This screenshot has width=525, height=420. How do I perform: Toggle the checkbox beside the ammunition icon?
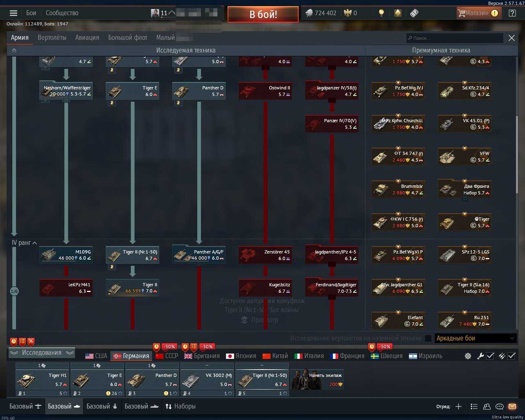[511, 356]
